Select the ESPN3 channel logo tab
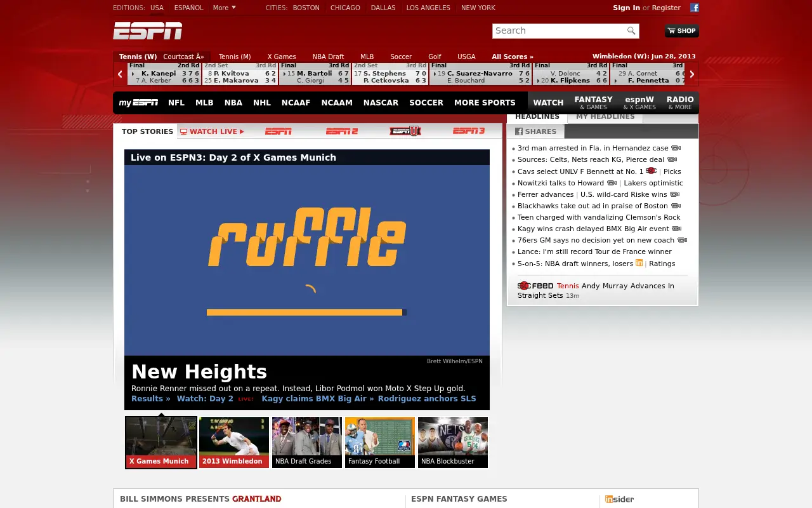Screen dimensions: 812x508 pos(469,131)
